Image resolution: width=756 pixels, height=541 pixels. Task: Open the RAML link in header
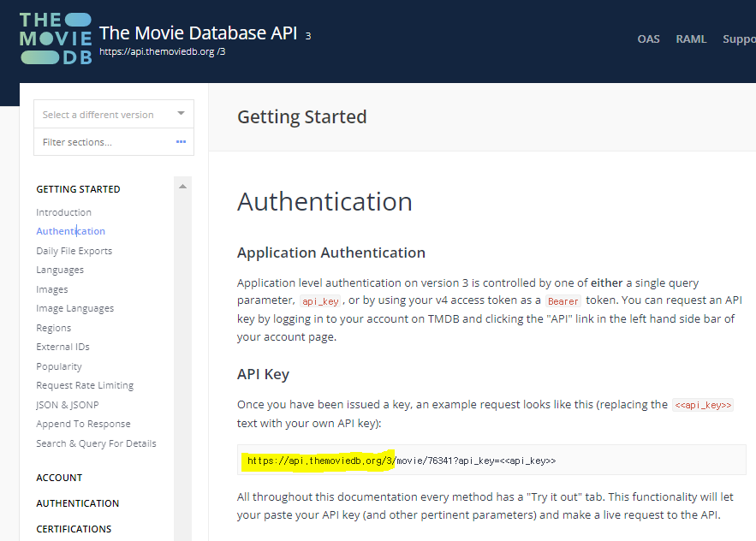coord(691,39)
